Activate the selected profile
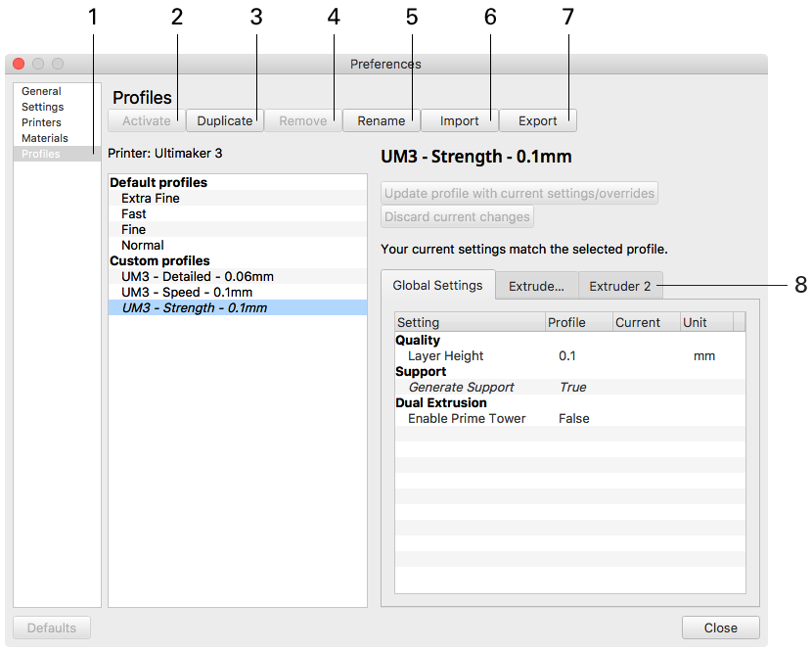The height and width of the screenshot is (651, 812). [x=145, y=120]
